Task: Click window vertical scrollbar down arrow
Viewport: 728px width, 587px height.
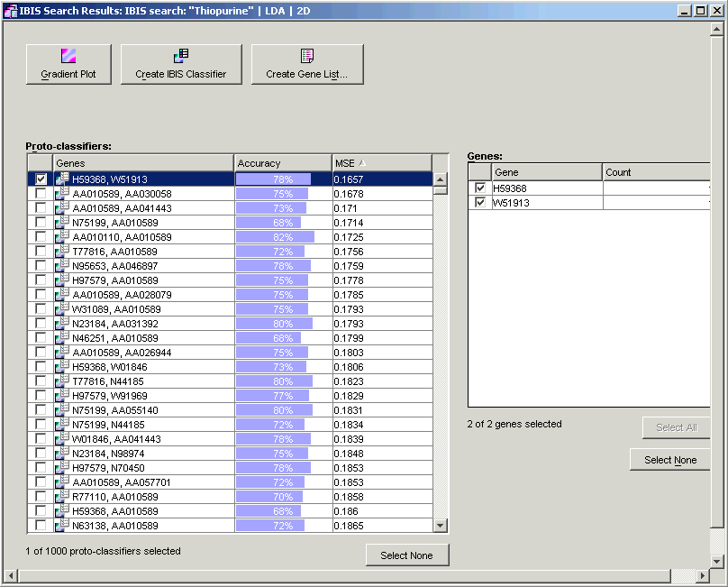Action: point(717,562)
